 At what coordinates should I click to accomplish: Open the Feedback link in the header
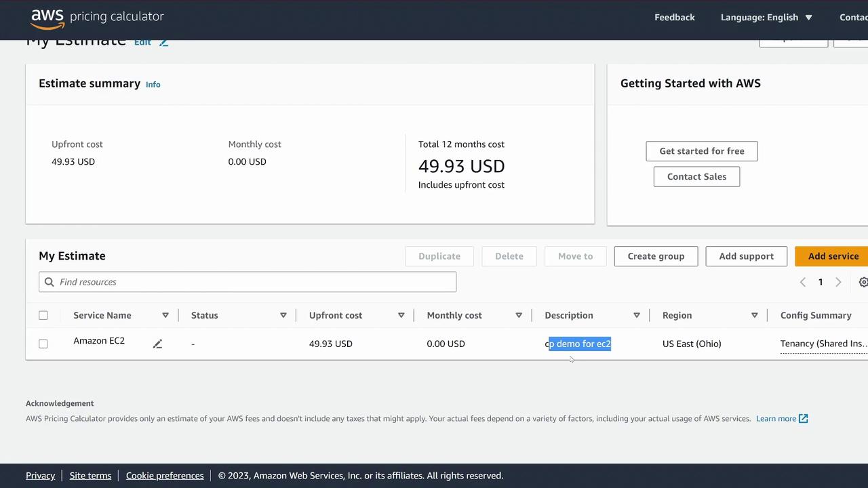[x=674, y=18]
